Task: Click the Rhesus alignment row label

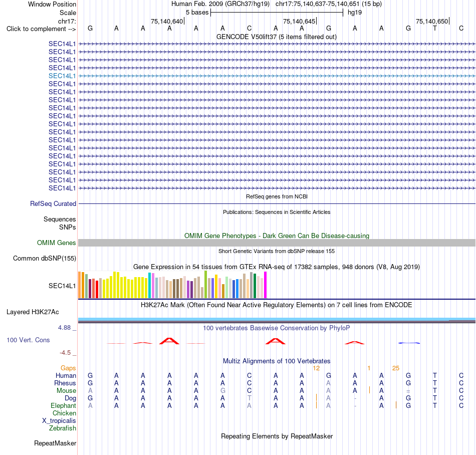Action: point(65,383)
